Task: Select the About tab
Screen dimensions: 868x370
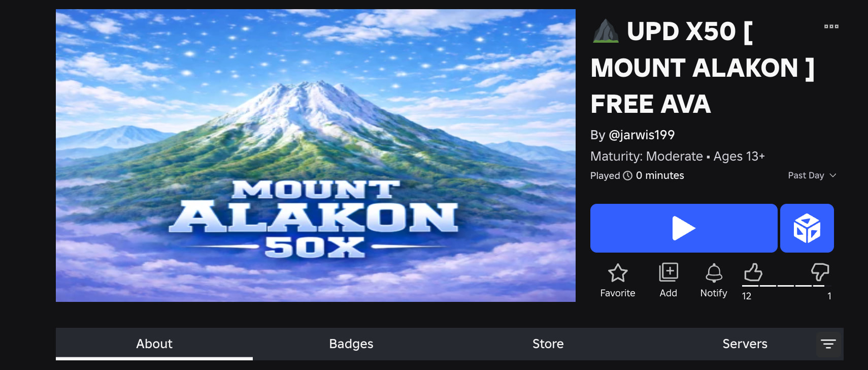Action: pos(154,344)
